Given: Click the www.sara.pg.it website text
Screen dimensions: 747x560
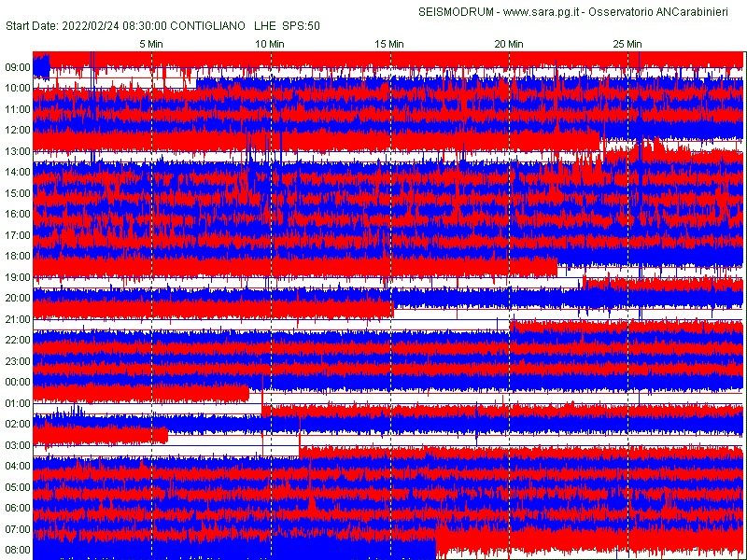Looking at the screenshot, I should tap(542, 12).
